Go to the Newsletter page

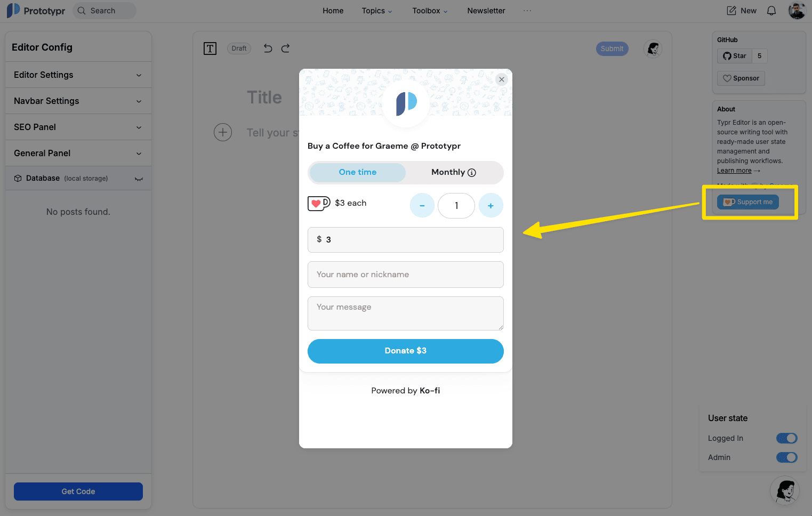point(486,11)
